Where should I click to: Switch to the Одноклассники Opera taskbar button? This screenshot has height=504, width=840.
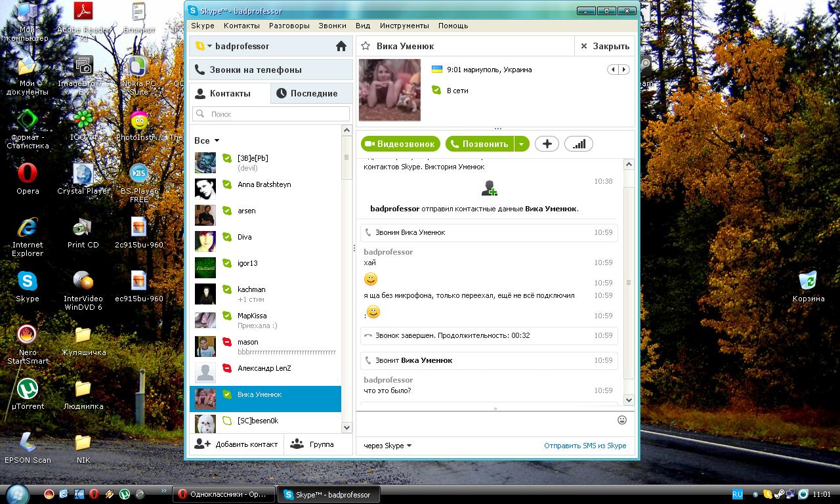224,494
